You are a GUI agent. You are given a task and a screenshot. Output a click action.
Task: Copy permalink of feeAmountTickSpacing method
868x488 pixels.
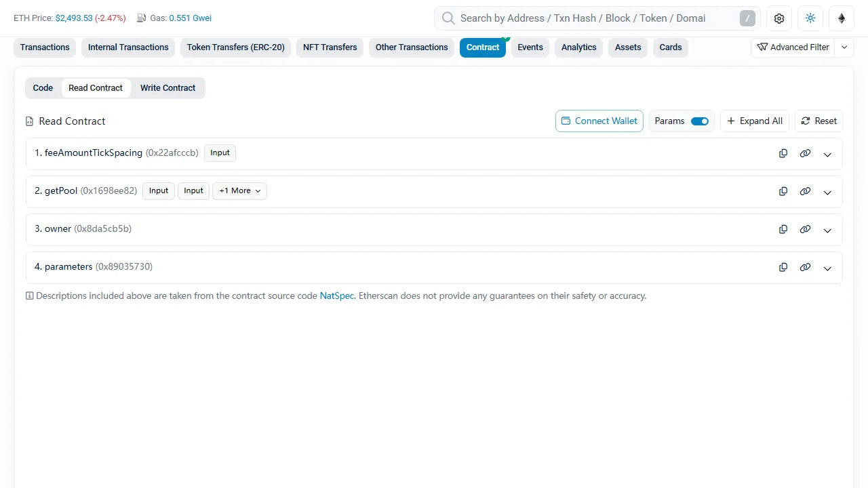[x=805, y=153]
